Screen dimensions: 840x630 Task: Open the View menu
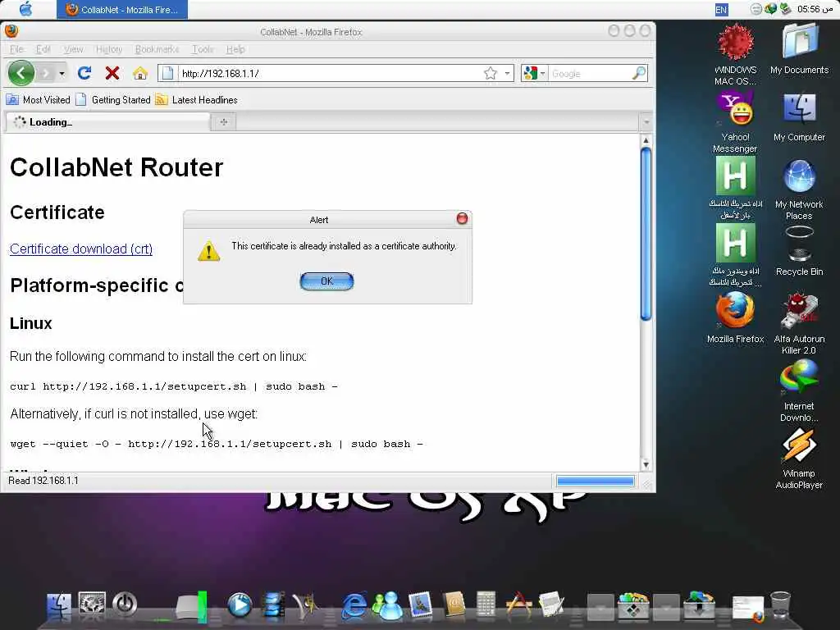73,49
